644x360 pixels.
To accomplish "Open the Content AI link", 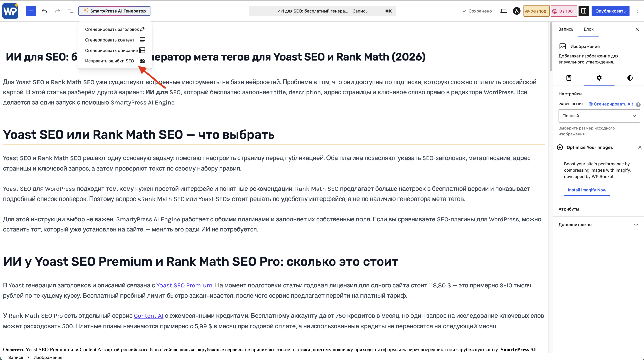I will click(148, 316).
